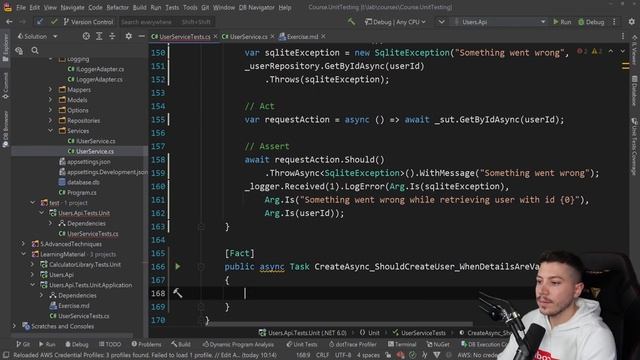Open the Build tool window at bottom
The width and height of the screenshot is (640, 360).
pyautogui.click(x=180, y=344)
